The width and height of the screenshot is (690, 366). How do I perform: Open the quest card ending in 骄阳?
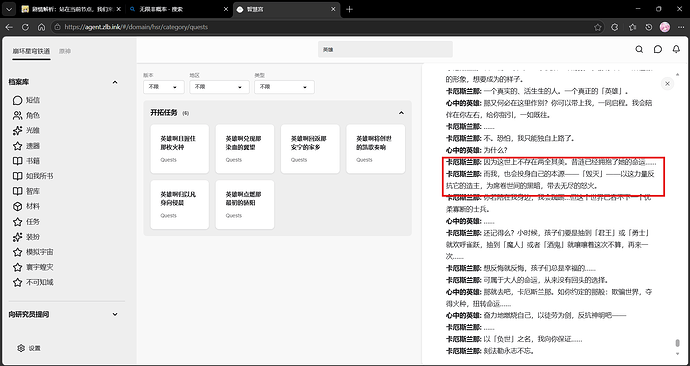[245, 205]
